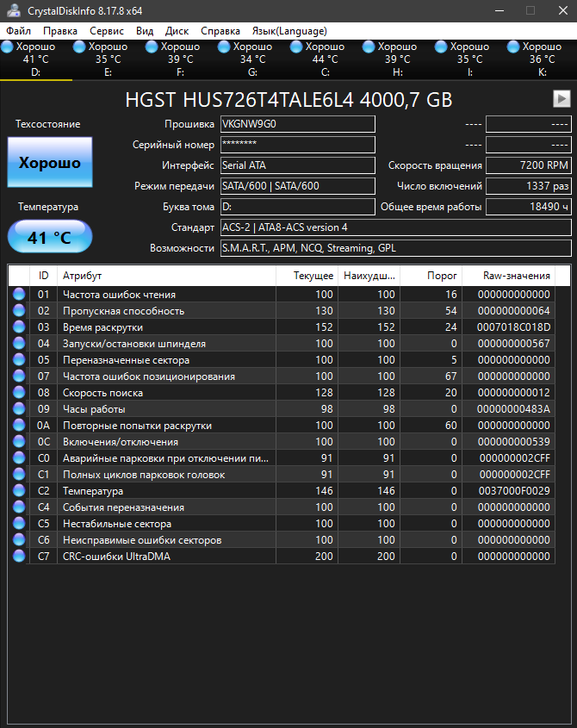Open the Диск menu
Screen dimensions: 577x728
177,31
